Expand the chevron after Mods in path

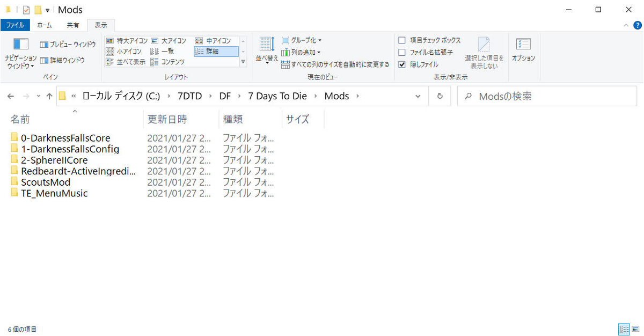point(358,96)
